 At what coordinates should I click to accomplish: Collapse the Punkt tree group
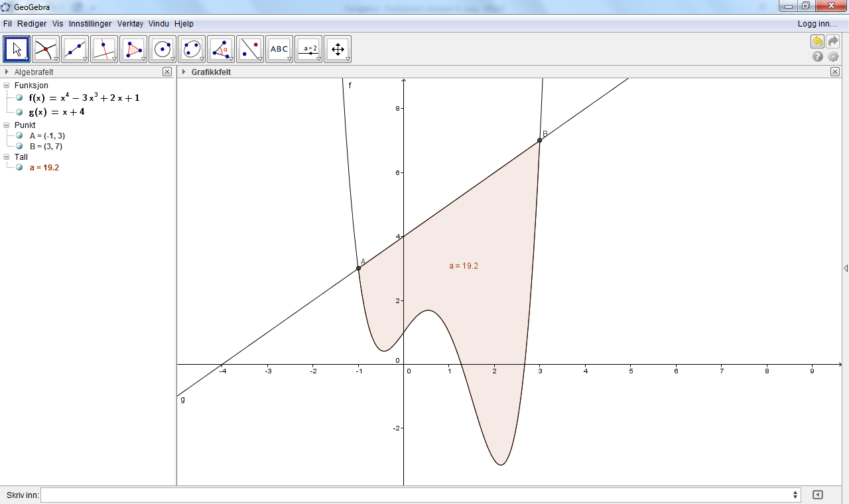[x=7, y=125]
